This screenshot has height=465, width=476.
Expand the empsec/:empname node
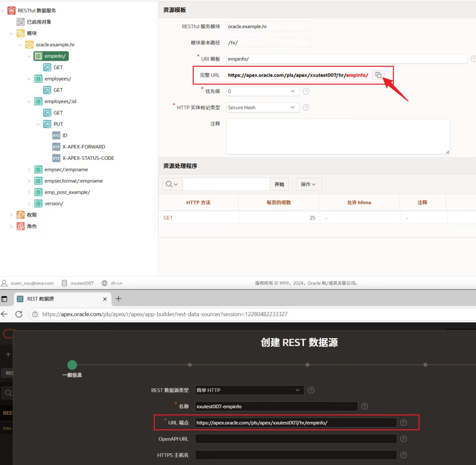(x=29, y=170)
